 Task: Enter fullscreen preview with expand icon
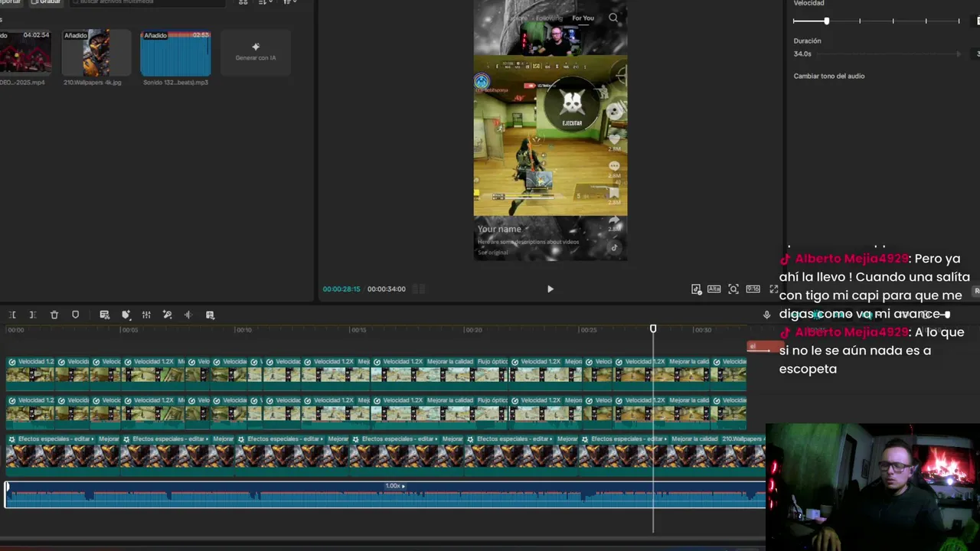773,289
